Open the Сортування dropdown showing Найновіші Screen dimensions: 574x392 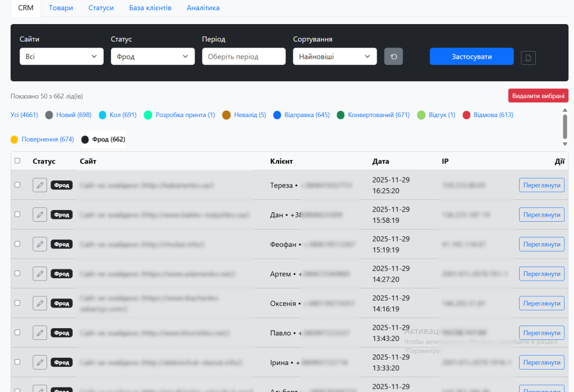click(x=335, y=57)
